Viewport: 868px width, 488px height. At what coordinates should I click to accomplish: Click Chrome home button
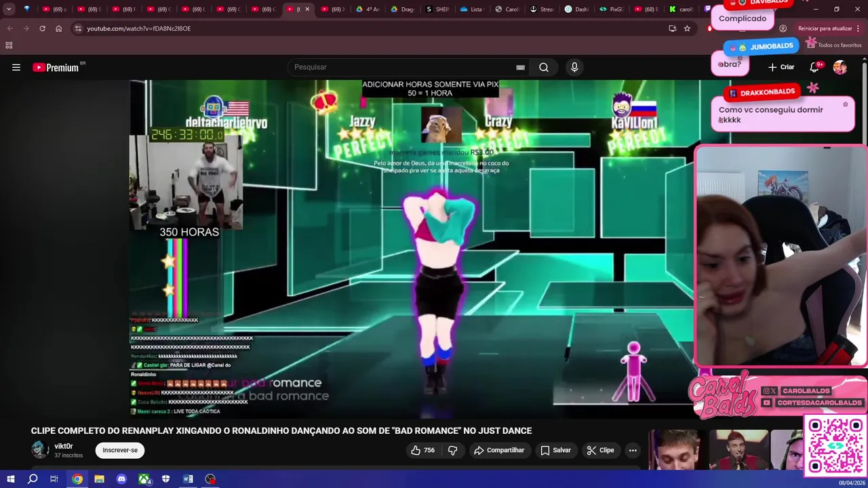[58, 28]
